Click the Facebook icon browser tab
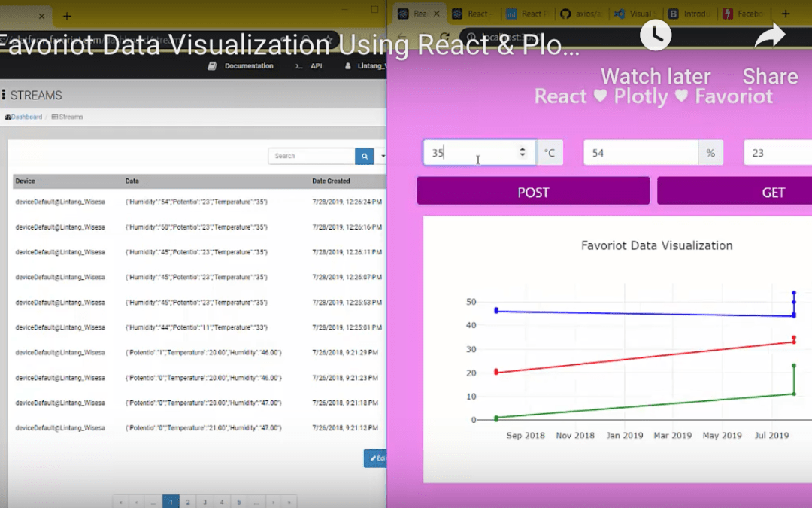Image resolution: width=812 pixels, height=508 pixels. pos(726,13)
